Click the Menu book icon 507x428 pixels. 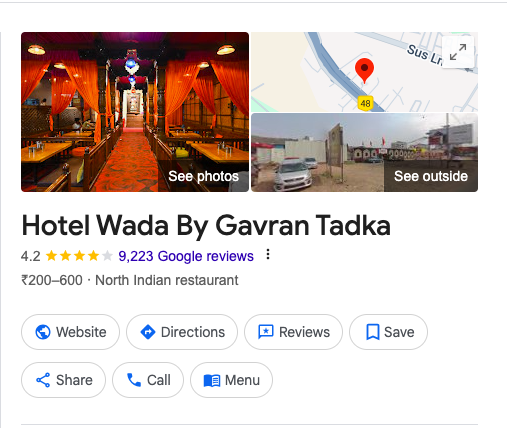(212, 380)
